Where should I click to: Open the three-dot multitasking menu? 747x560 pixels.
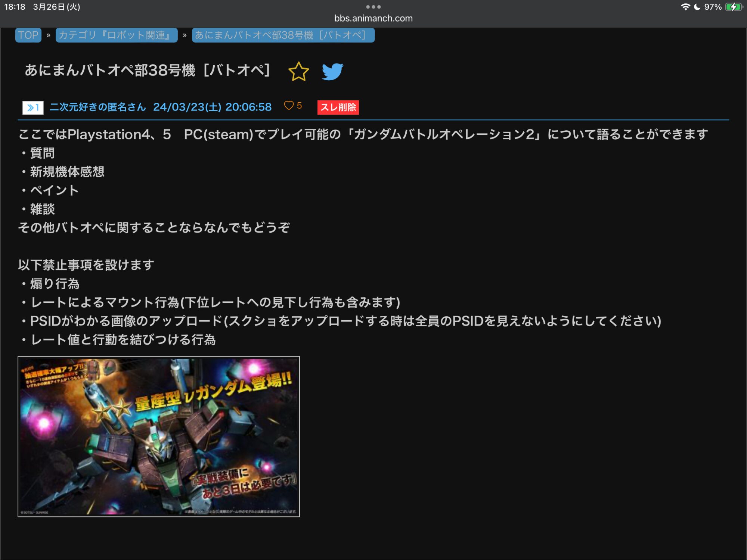[373, 7]
